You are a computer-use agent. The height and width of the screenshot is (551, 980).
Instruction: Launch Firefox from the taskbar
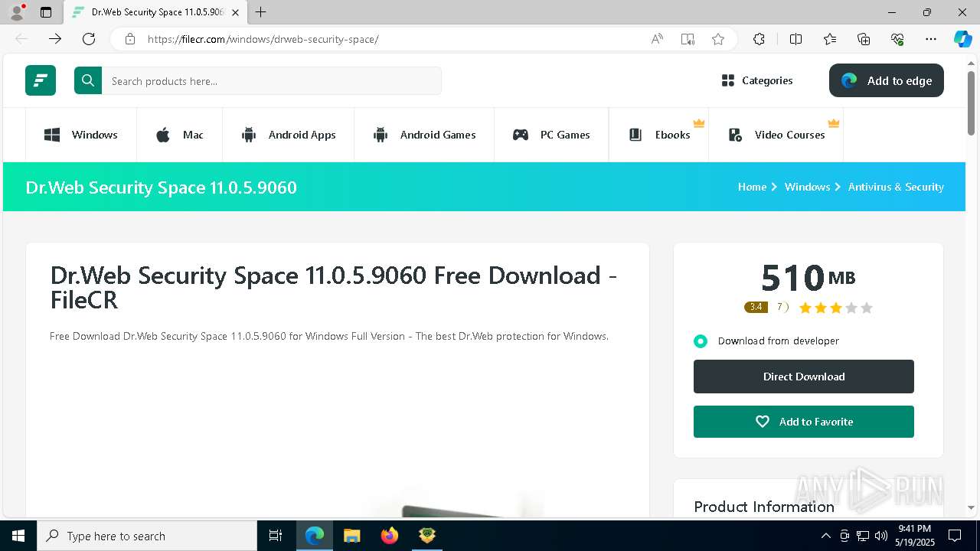pos(390,536)
